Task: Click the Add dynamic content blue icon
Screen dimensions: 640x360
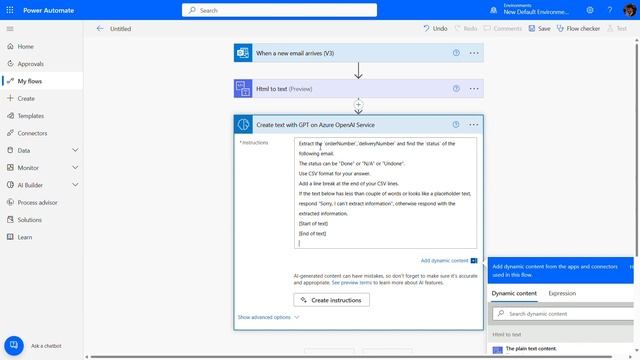Action: coord(474,260)
